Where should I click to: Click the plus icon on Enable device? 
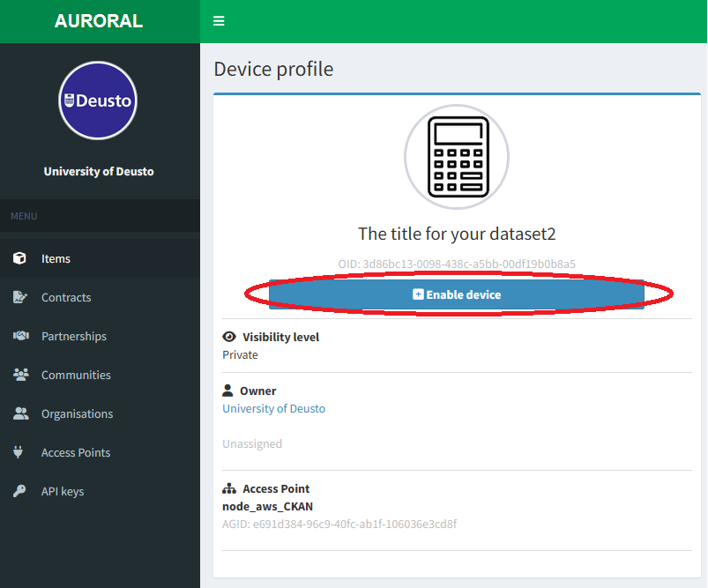(x=418, y=294)
